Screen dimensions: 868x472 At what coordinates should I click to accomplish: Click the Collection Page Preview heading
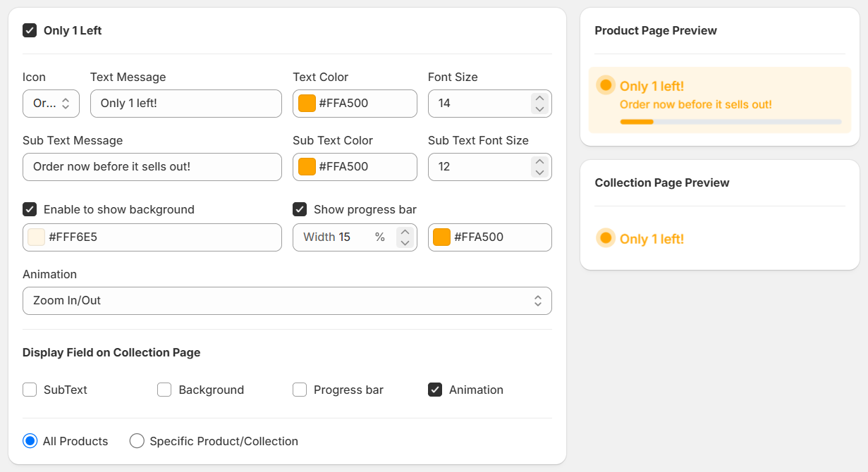pyautogui.click(x=662, y=182)
